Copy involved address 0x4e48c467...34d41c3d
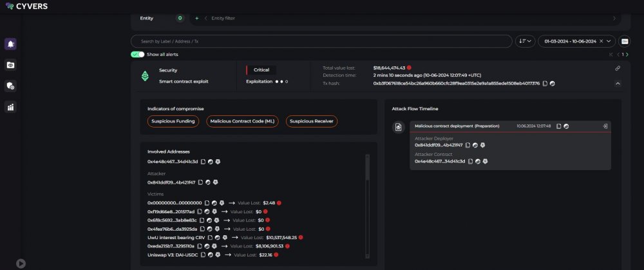 click(x=203, y=162)
